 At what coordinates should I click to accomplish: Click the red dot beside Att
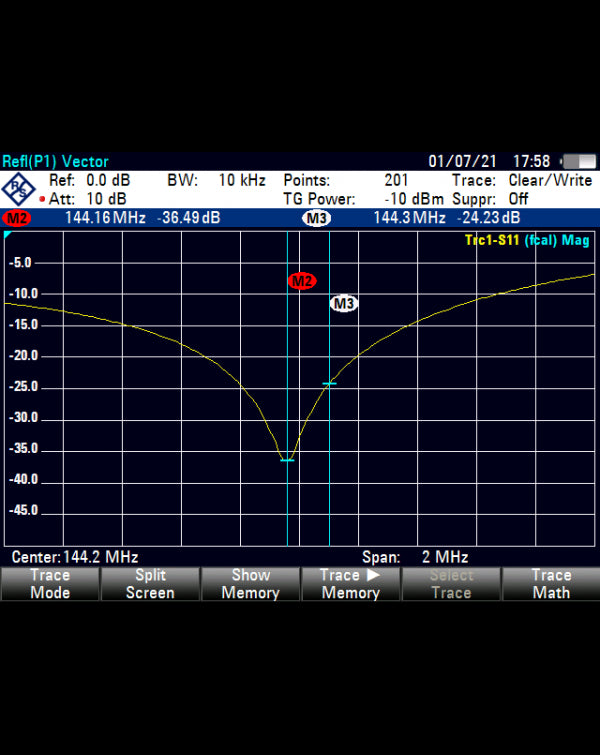[x=42, y=199]
